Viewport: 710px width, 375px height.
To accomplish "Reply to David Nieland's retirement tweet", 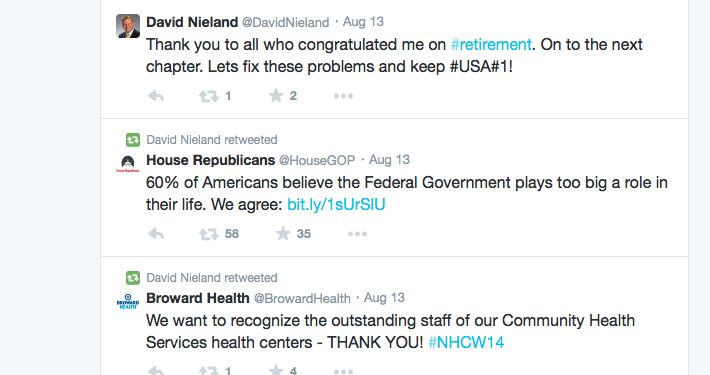I will (x=156, y=96).
